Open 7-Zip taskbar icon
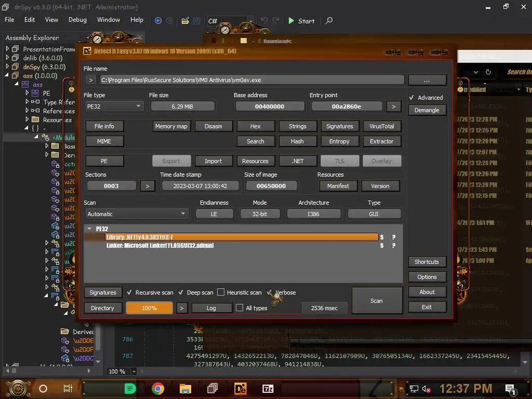Screen dimensions: 532x399 [268, 389]
